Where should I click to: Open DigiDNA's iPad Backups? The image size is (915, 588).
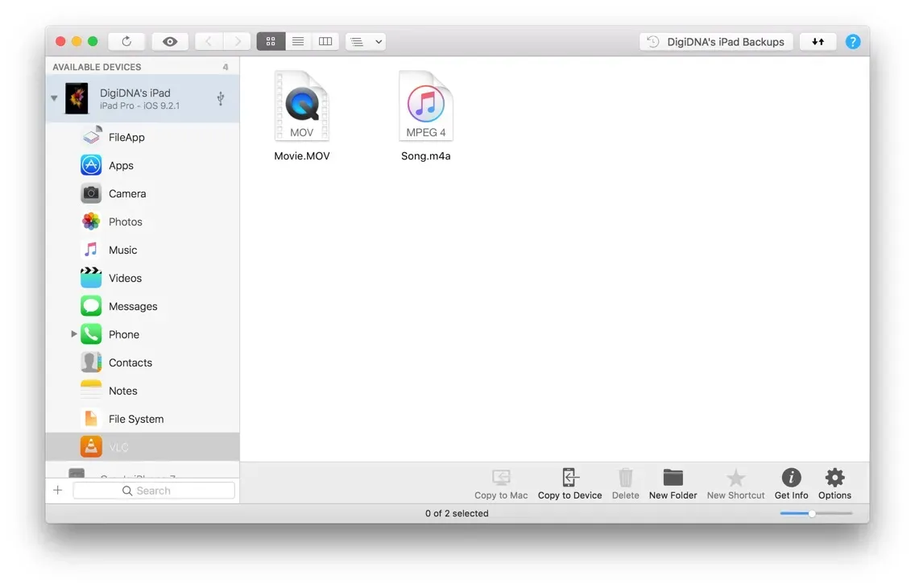[x=715, y=40]
